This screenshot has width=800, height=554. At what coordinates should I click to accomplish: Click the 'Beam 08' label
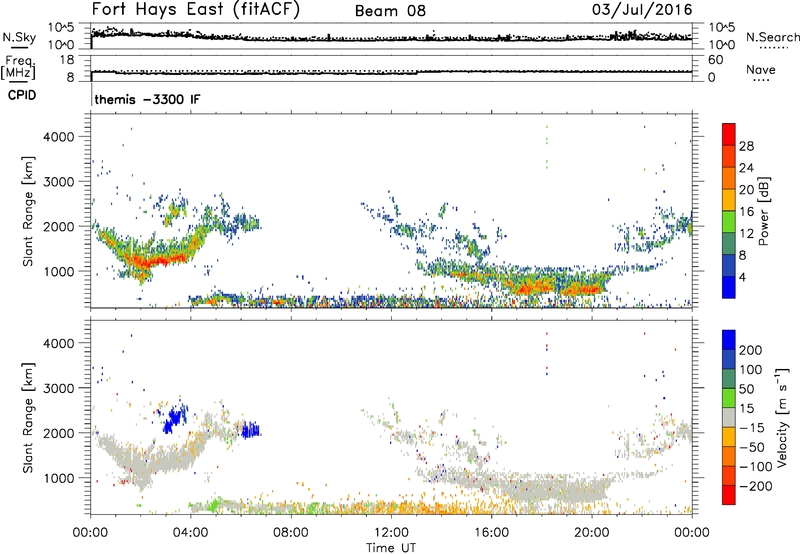(x=390, y=11)
